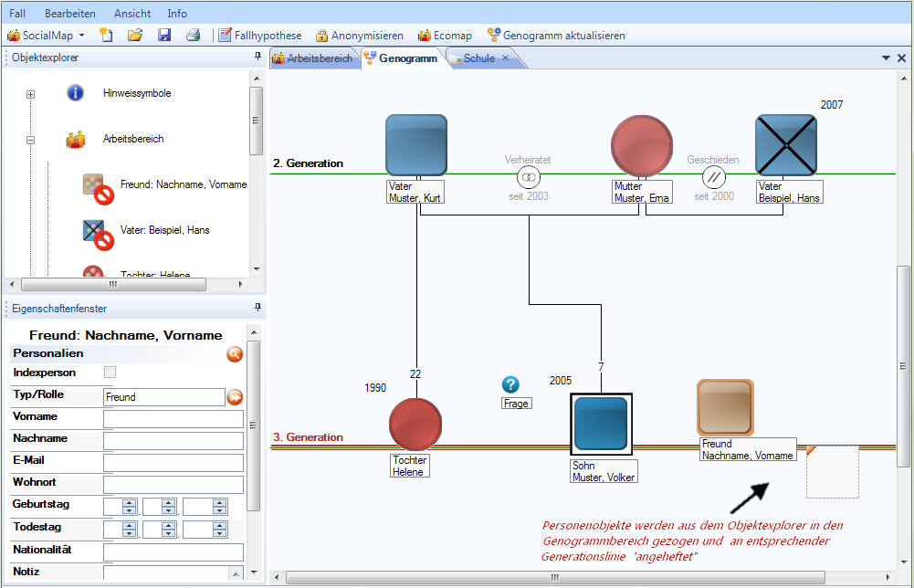Open the Bearbeiten menu

[70, 13]
